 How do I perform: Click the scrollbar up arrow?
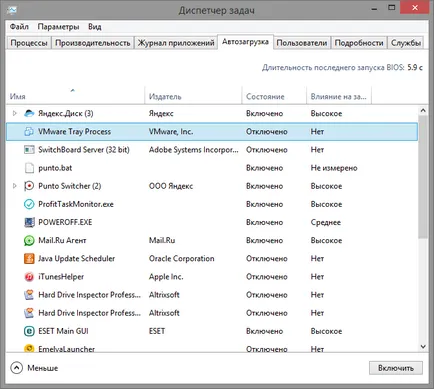[423, 111]
